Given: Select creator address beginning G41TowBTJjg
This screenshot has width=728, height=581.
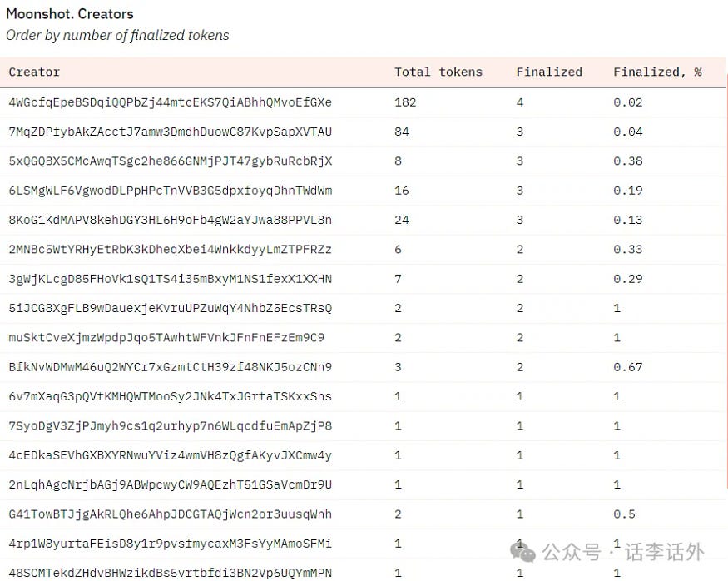Looking at the screenshot, I should 170,514.
